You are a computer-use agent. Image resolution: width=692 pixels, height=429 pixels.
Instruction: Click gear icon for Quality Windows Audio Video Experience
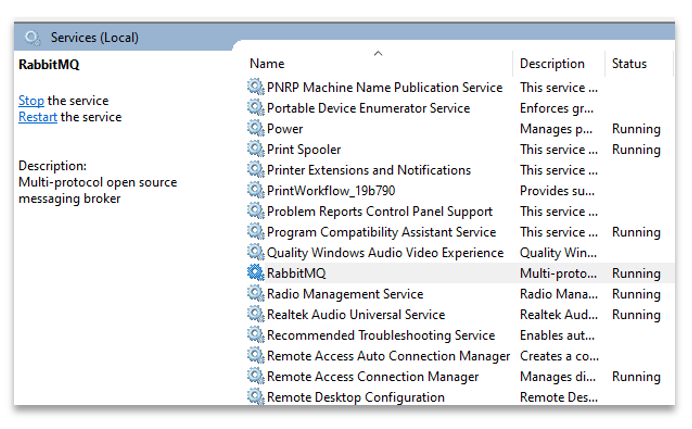coord(256,252)
